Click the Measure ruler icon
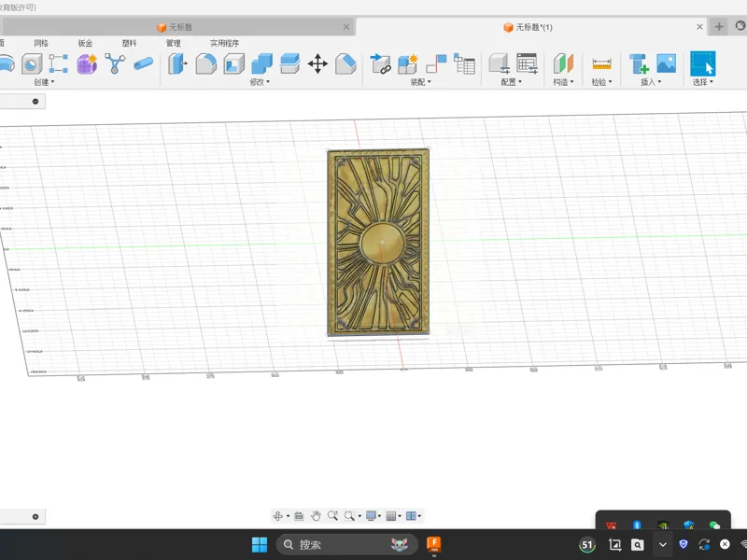 pos(601,63)
